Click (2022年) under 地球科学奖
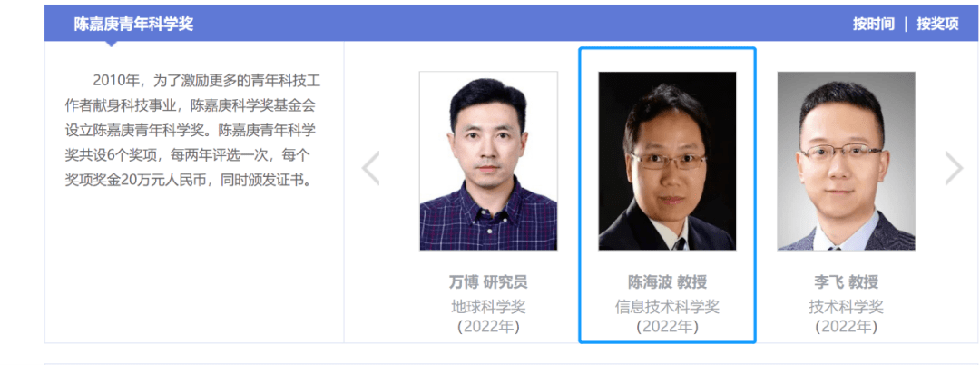The height and width of the screenshot is (365, 980). (488, 326)
